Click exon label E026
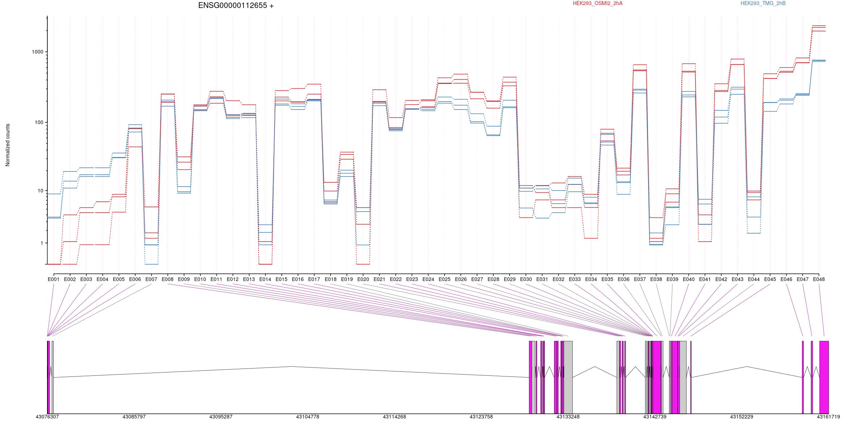Image resolution: width=868 pixels, height=434 pixels. point(461,279)
